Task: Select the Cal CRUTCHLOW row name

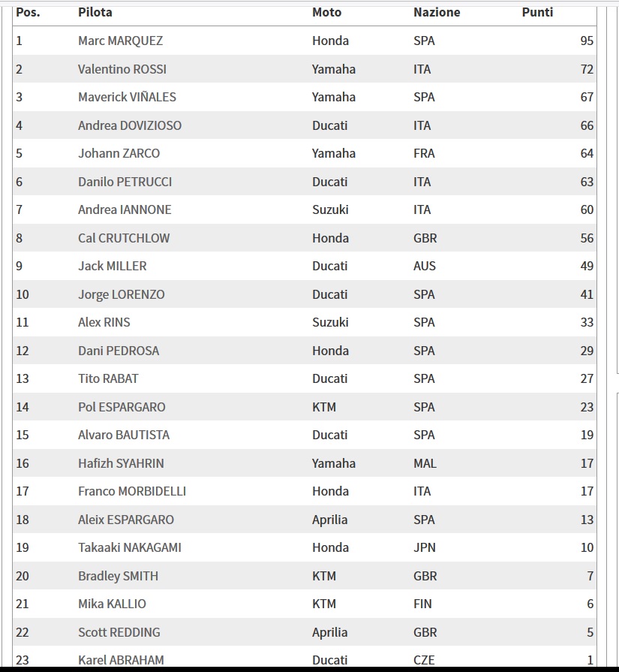Action: coord(124,238)
